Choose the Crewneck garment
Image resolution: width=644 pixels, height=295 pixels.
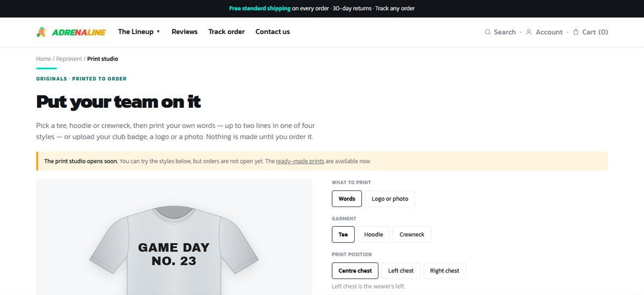pyautogui.click(x=412, y=234)
